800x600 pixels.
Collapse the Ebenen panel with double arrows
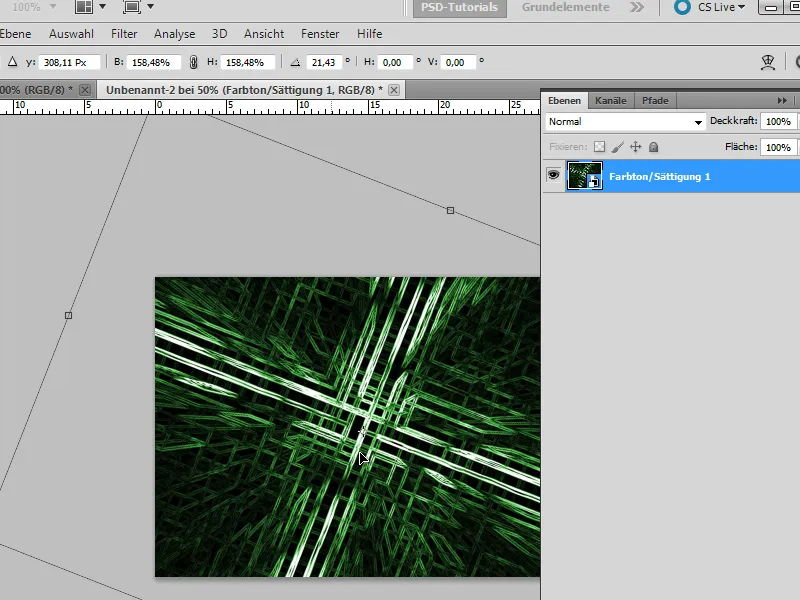[782, 101]
